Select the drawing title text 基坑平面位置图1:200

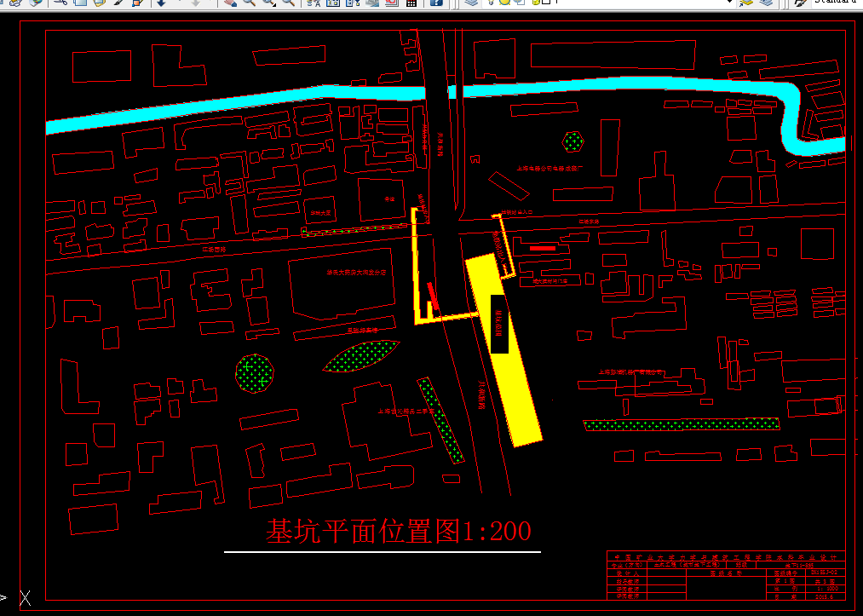pyautogui.click(x=399, y=531)
